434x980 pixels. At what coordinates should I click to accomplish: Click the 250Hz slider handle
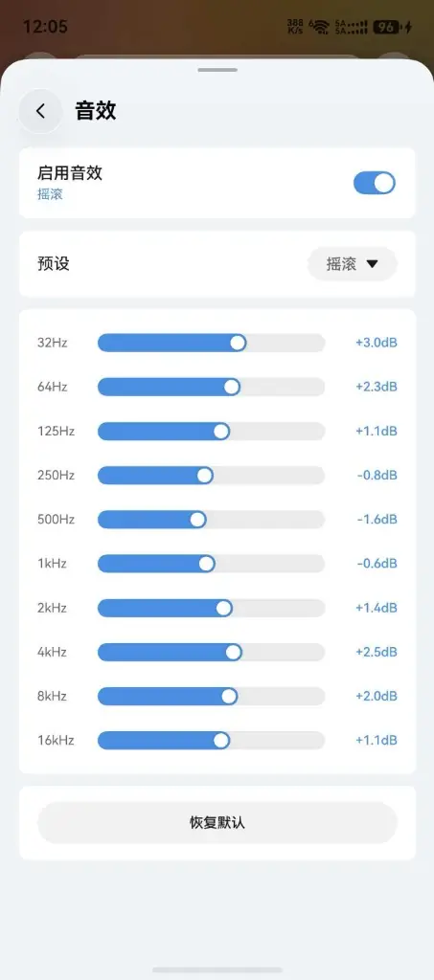204,476
